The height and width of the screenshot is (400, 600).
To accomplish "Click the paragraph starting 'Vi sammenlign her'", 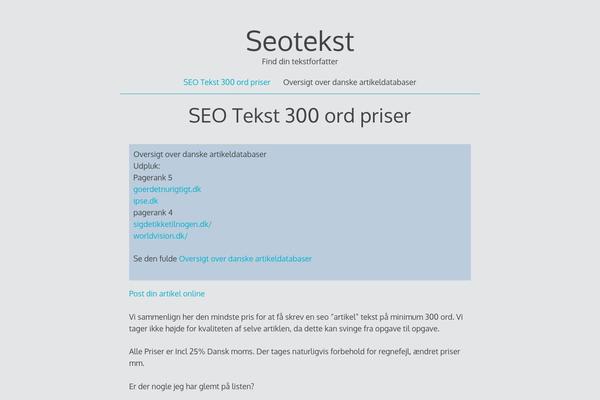I will [296, 323].
